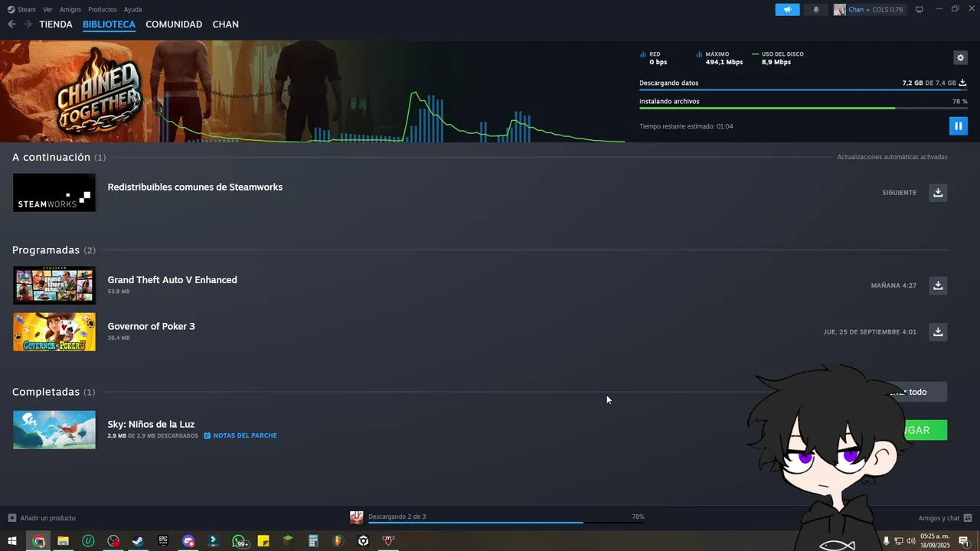Image resolution: width=980 pixels, height=551 pixels.
Task: Open the Grand Theft Auto V thumbnail
Action: click(54, 285)
